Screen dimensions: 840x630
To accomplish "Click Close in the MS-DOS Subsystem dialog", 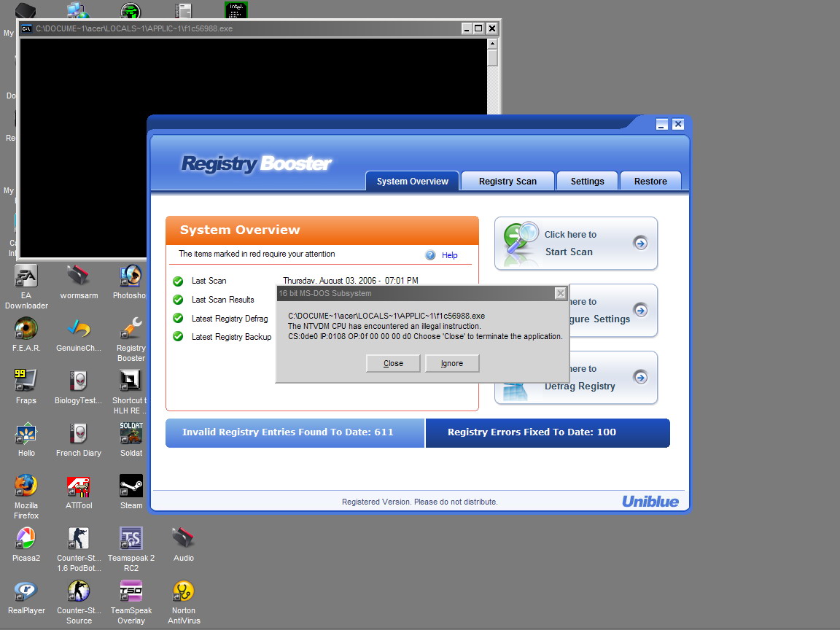I will 393,363.
